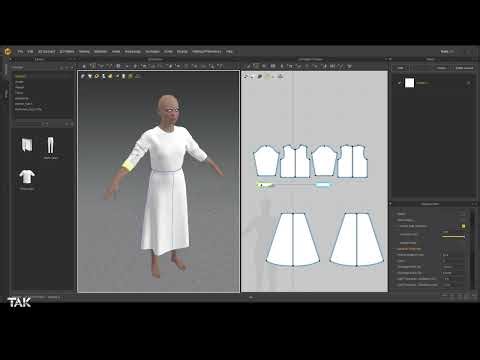Viewport: 480px width, 360px height.
Task: Click the first display icon in the 3D window
Action: click(x=83, y=76)
